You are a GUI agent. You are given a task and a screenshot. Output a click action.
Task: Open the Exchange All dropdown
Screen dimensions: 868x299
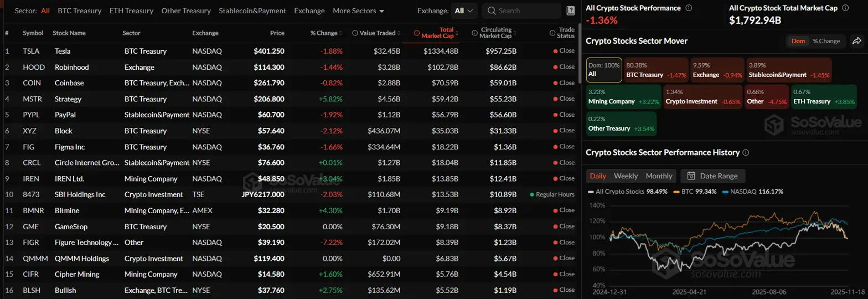tap(463, 11)
